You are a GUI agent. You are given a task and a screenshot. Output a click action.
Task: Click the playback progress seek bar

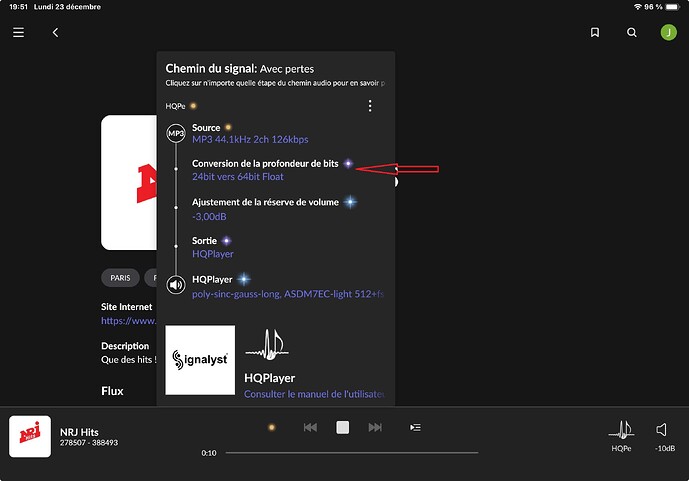[350, 453]
